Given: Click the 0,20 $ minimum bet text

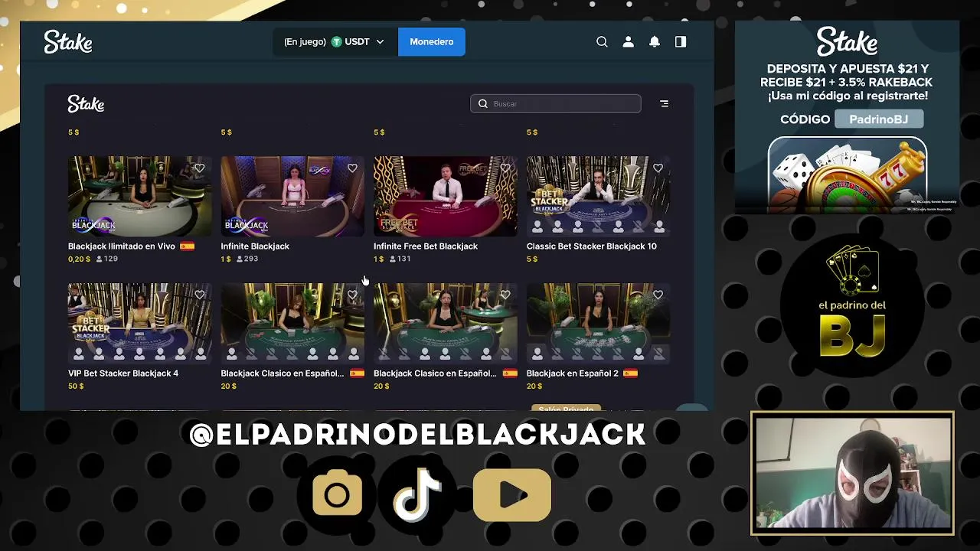Looking at the screenshot, I should (79, 259).
